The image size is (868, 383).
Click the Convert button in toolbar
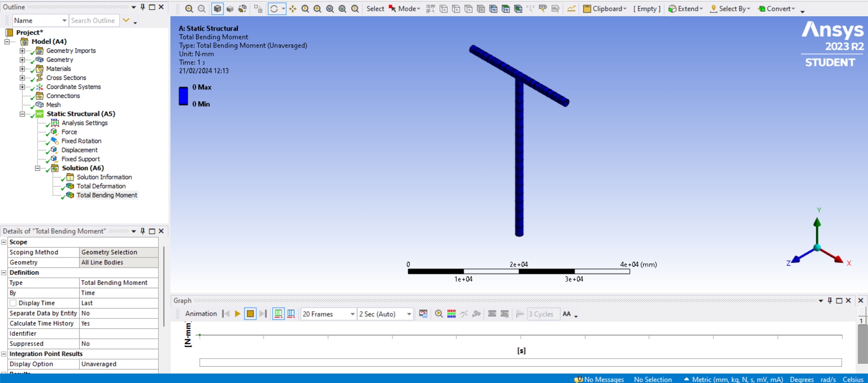[x=776, y=9]
